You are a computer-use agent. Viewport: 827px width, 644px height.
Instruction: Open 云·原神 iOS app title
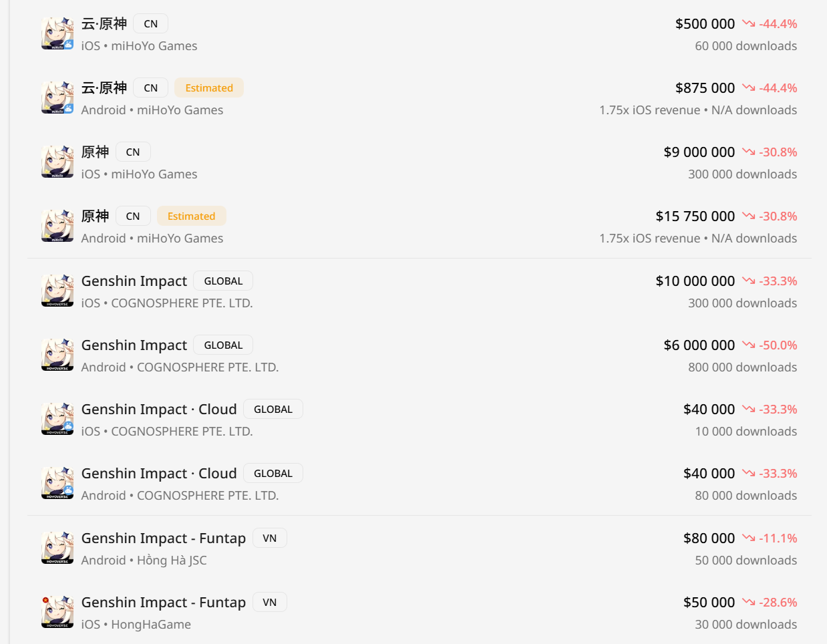104,24
